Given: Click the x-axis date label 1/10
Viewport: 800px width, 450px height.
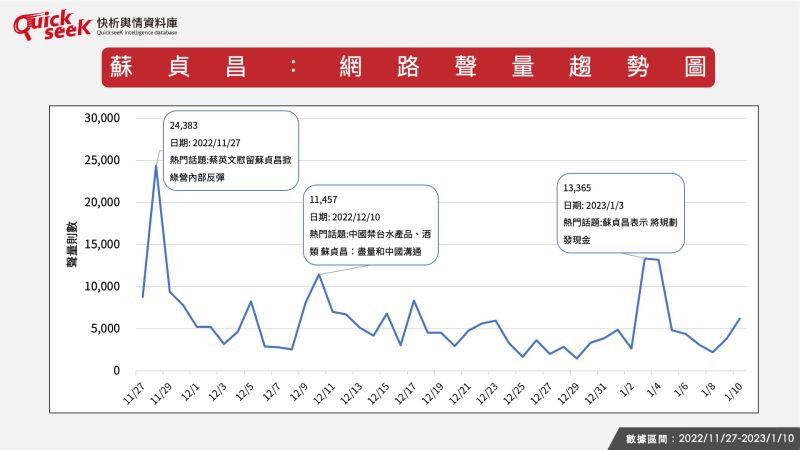Looking at the screenshot, I should [x=733, y=392].
